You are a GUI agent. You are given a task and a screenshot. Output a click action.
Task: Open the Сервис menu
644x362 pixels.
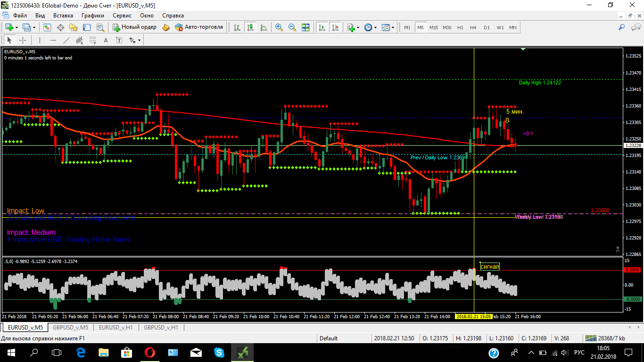pyautogui.click(x=122, y=15)
